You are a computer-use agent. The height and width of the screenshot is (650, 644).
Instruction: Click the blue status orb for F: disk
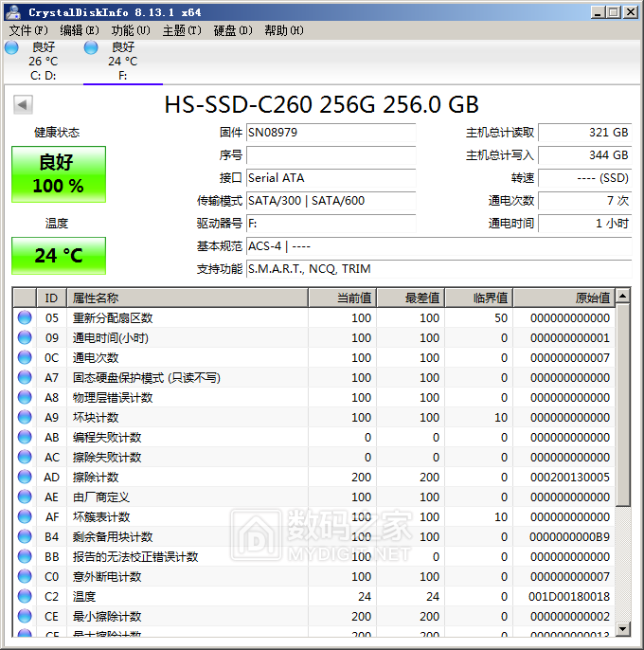tap(91, 47)
